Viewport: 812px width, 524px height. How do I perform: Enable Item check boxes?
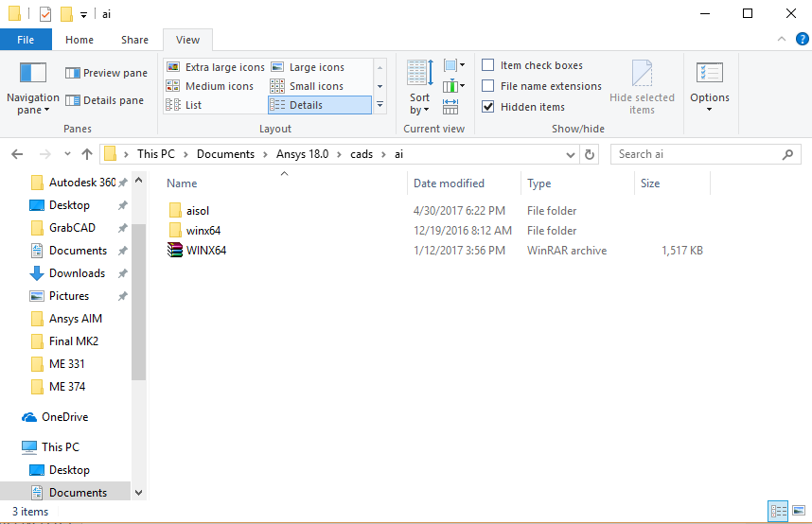coord(487,65)
